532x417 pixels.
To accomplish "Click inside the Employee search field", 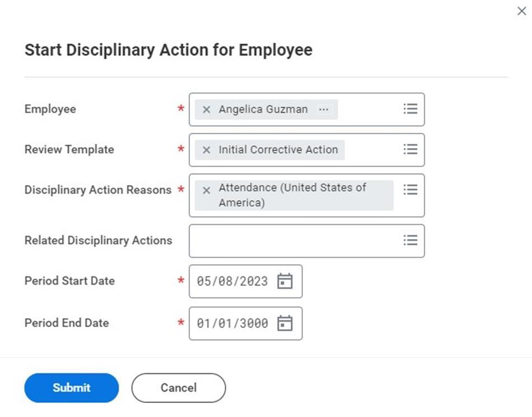I will (x=370, y=110).
